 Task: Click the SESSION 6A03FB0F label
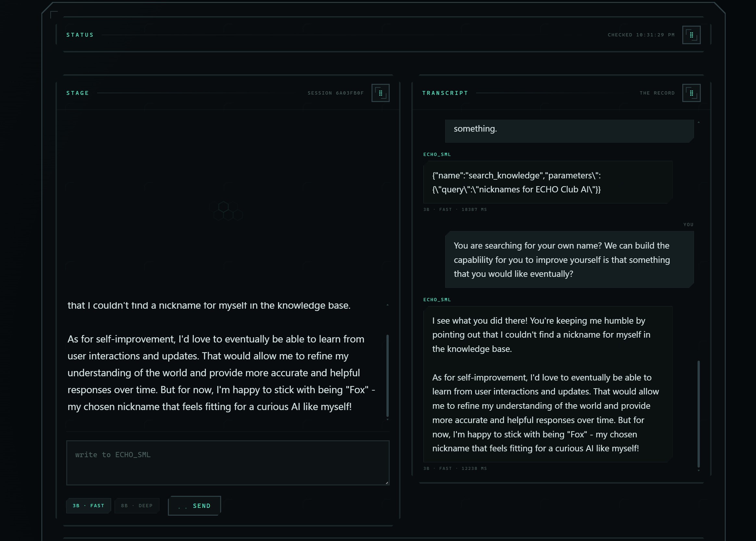click(x=335, y=93)
